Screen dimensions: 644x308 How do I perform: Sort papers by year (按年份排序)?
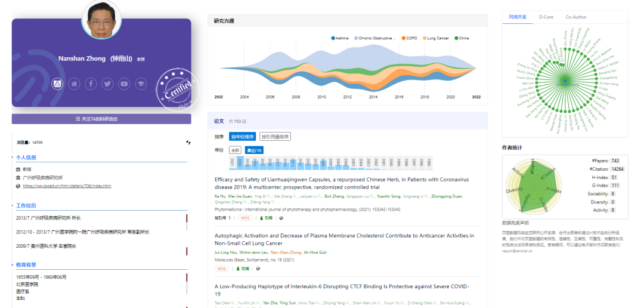click(x=243, y=137)
